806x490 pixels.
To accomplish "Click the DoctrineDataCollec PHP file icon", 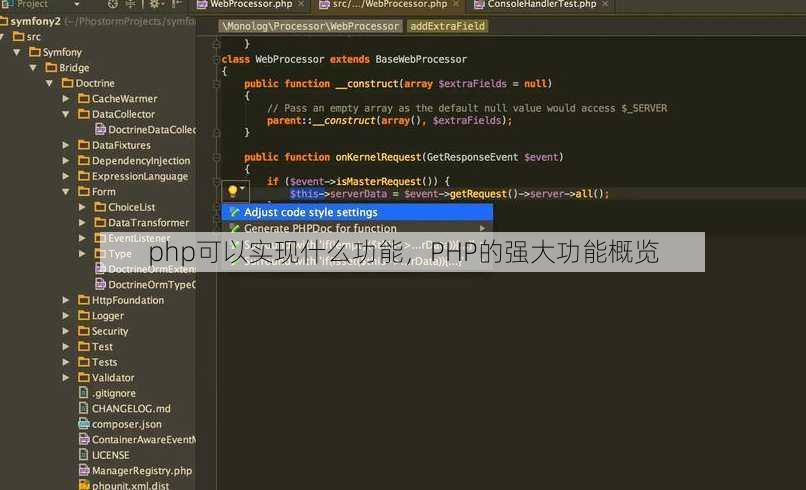I will click(x=101, y=130).
